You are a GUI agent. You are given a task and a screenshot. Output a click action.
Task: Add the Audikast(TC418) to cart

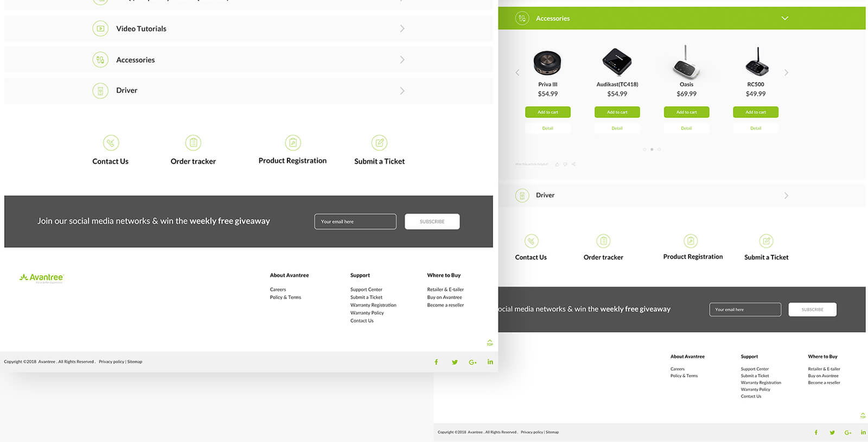pyautogui.click(x=617, y=112)
